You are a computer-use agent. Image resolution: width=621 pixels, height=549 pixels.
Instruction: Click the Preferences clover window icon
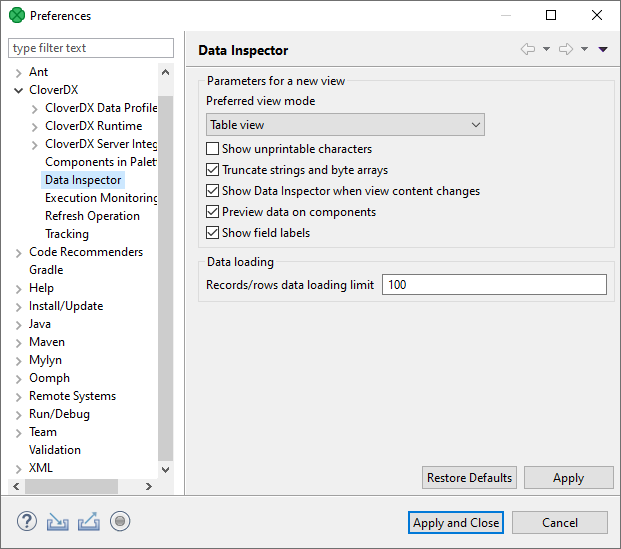[17, 15]
